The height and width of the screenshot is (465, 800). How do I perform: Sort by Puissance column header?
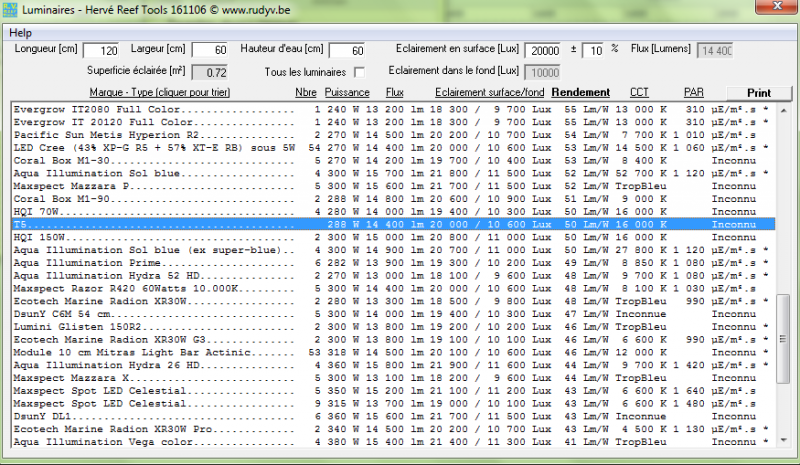pos(347,92)
